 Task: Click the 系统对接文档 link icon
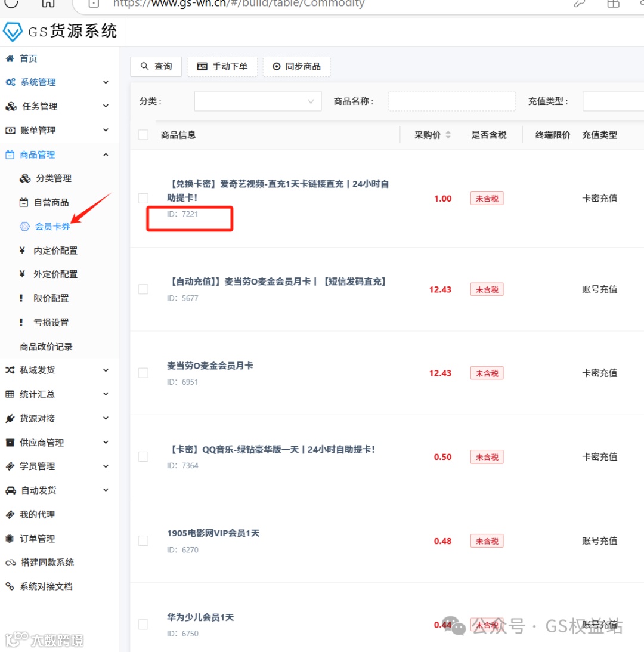pos(10,586)
